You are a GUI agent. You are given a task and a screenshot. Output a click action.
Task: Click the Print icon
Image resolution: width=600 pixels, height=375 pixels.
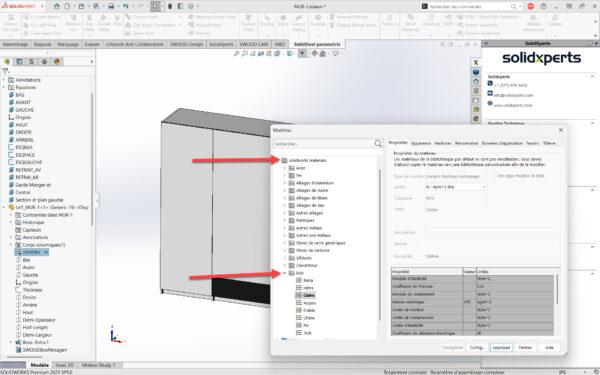tap(111, 6)
